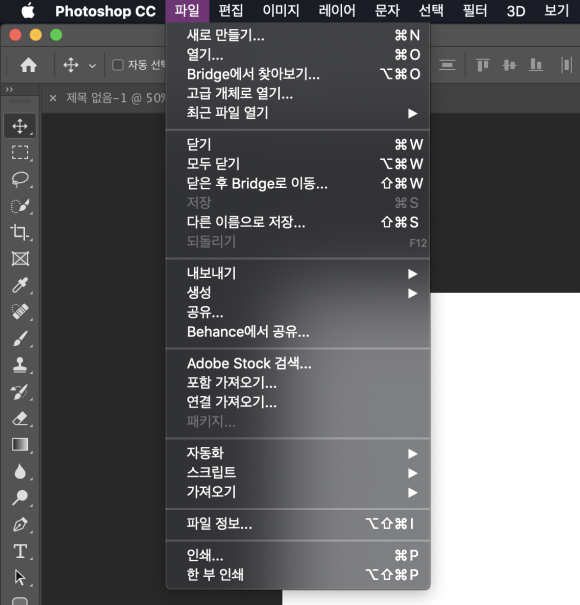
Task: Click the Home icon in options bar
Action: coord(29,65)
